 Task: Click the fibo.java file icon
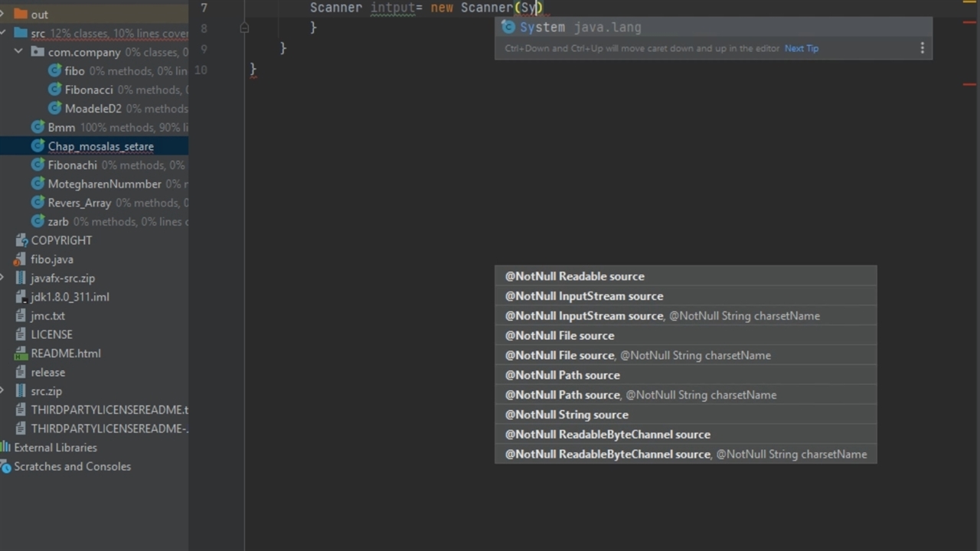tap(21, 259)
